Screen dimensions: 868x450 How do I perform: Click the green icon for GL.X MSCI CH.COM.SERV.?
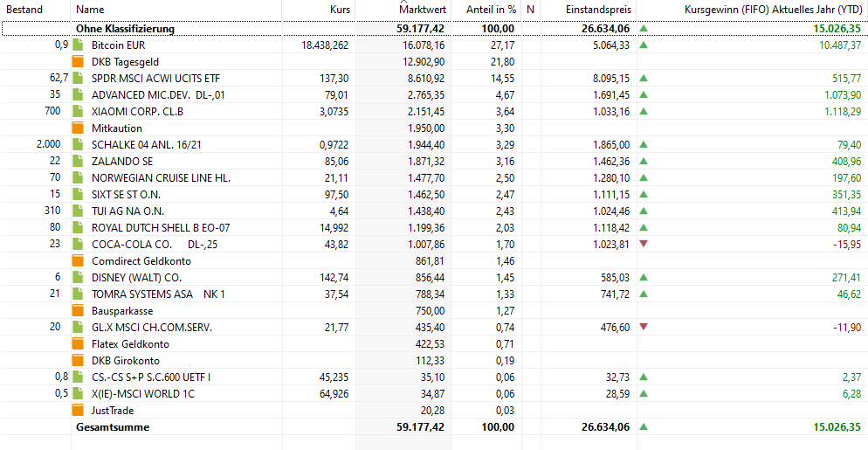[78, 327]
